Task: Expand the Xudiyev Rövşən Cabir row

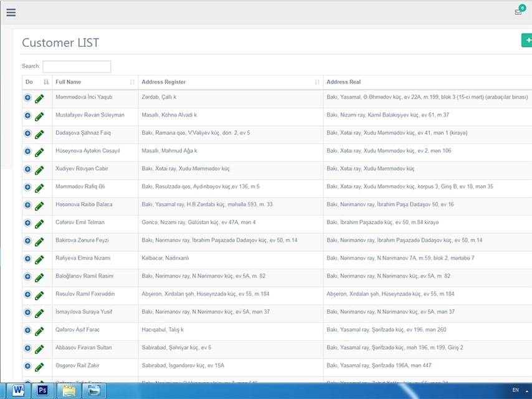Action: click(x=27, y=170)
